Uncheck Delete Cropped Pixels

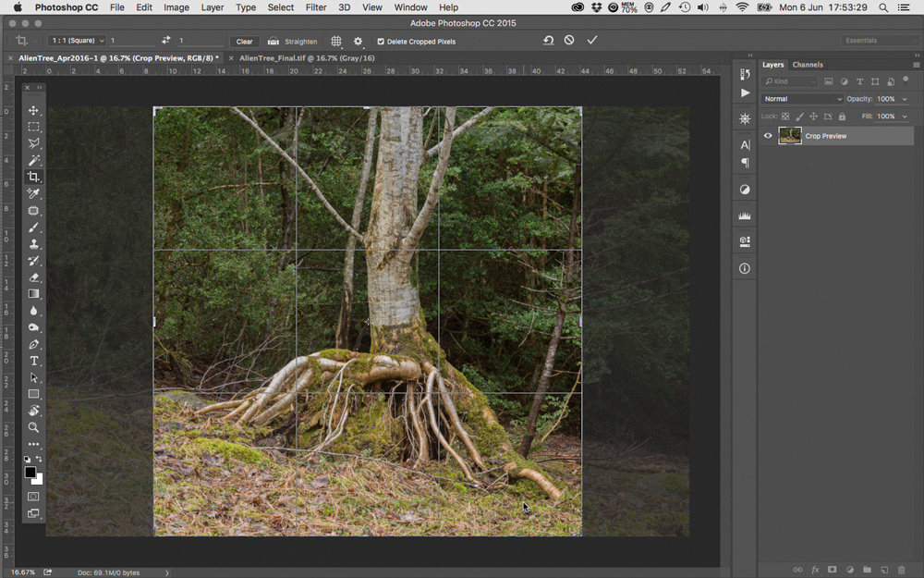[381, 42]
